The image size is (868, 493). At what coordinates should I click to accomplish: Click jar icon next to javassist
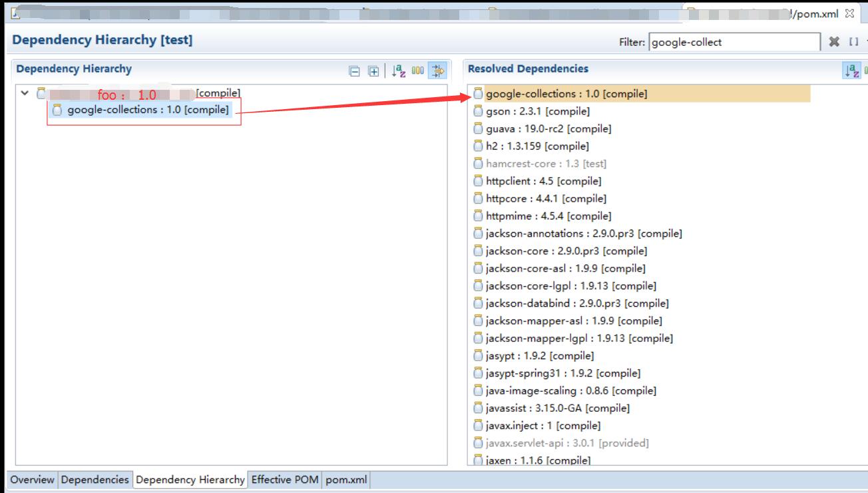[x=478, y=408]
